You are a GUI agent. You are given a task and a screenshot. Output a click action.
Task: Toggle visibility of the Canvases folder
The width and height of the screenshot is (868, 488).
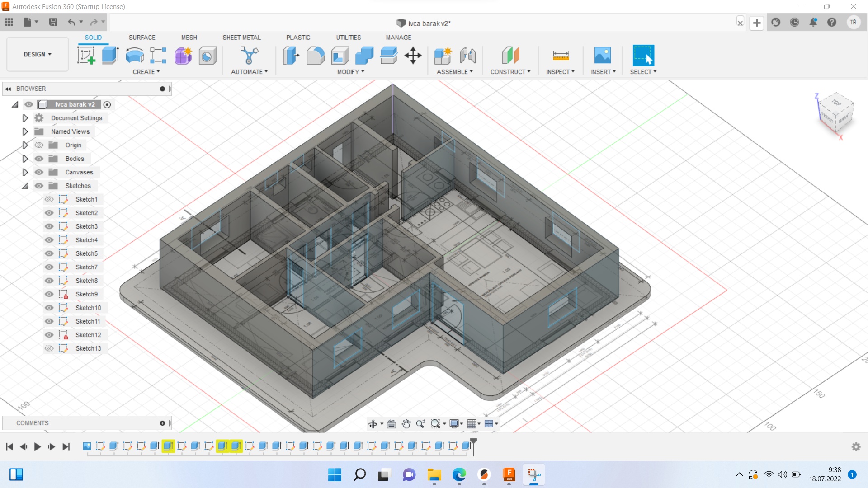click(39, 172)
